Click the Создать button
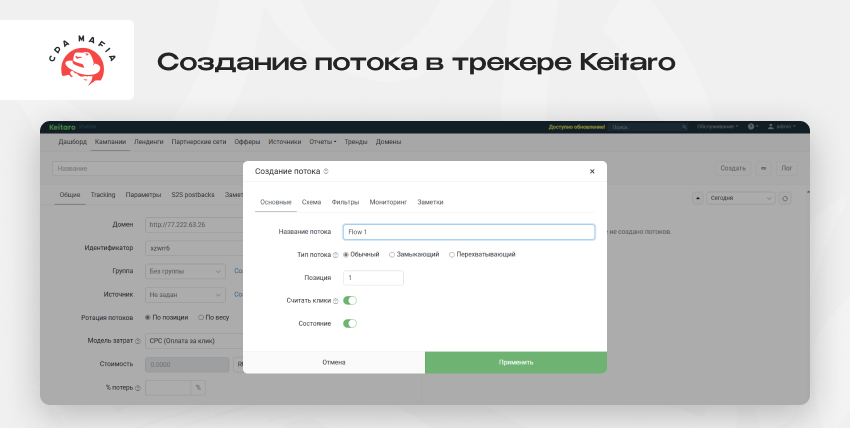The image size is (850, 428). 733,168
